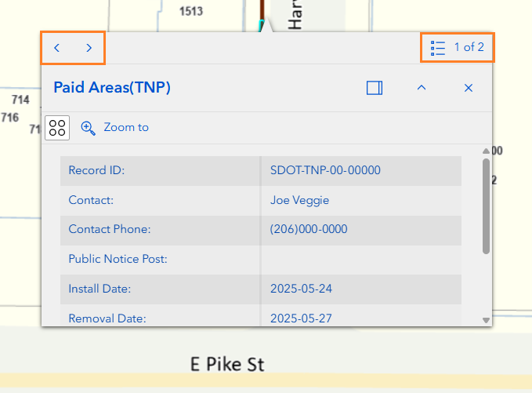This screenshot has height=393, width=532.
Task: Select the Contact name Joe Veggie
Action: coord(299,200)
